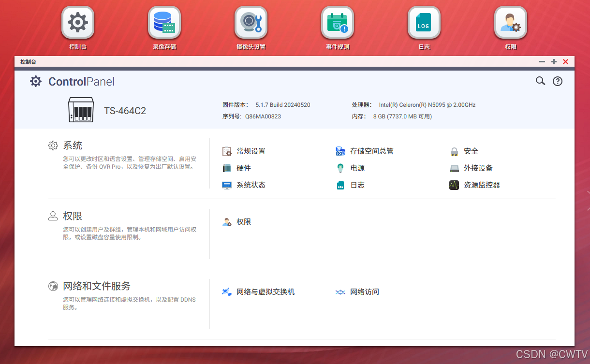Open the 事件规则 desktop icon

tap(338, 22)
